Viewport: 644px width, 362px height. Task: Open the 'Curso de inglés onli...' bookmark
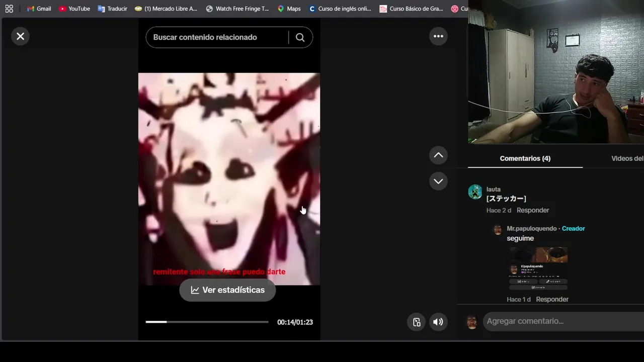[340, 9]
